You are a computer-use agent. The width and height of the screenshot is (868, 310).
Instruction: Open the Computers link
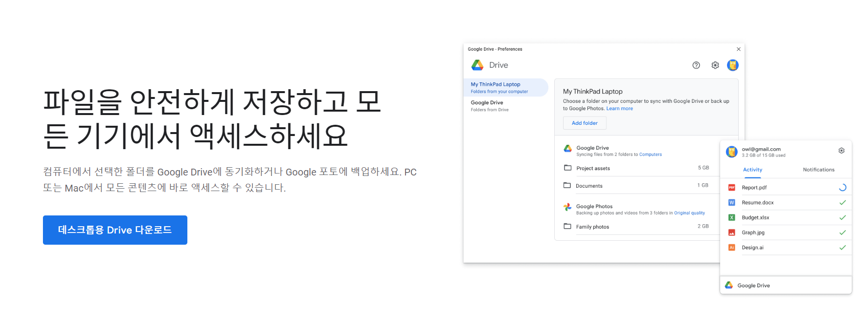(x=650, y=155)
